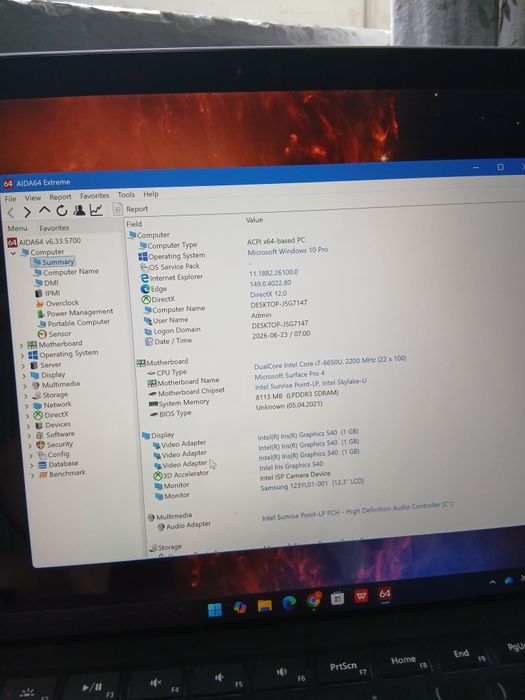
Task: Select DMI in the tree
Action: 51,283
